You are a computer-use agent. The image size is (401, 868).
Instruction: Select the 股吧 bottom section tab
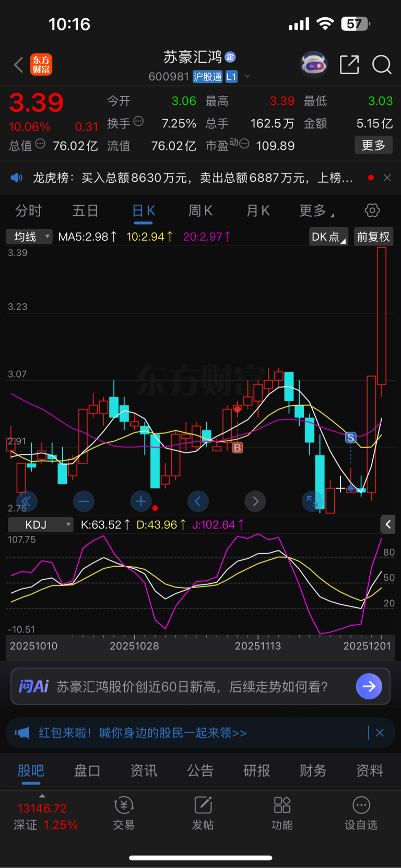[x=31, y=770]
